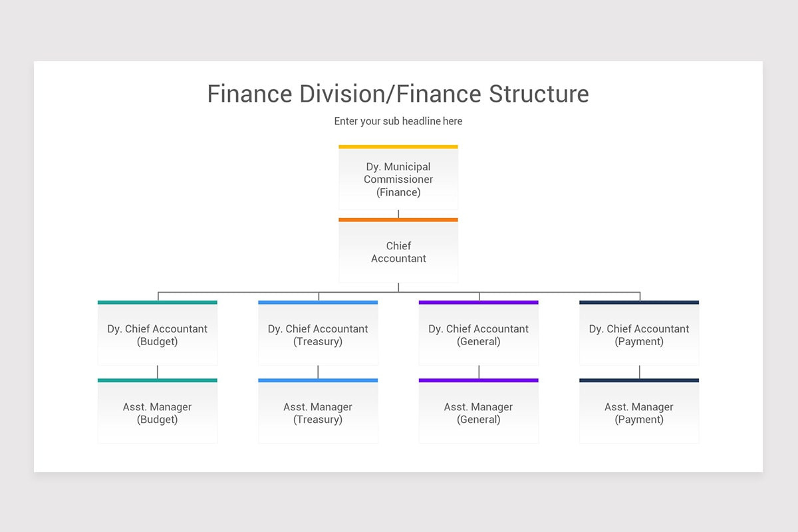This screenshot has height=532, width=798.
Task: Select the Chief Accountant box
Action: tap(398, 251)
